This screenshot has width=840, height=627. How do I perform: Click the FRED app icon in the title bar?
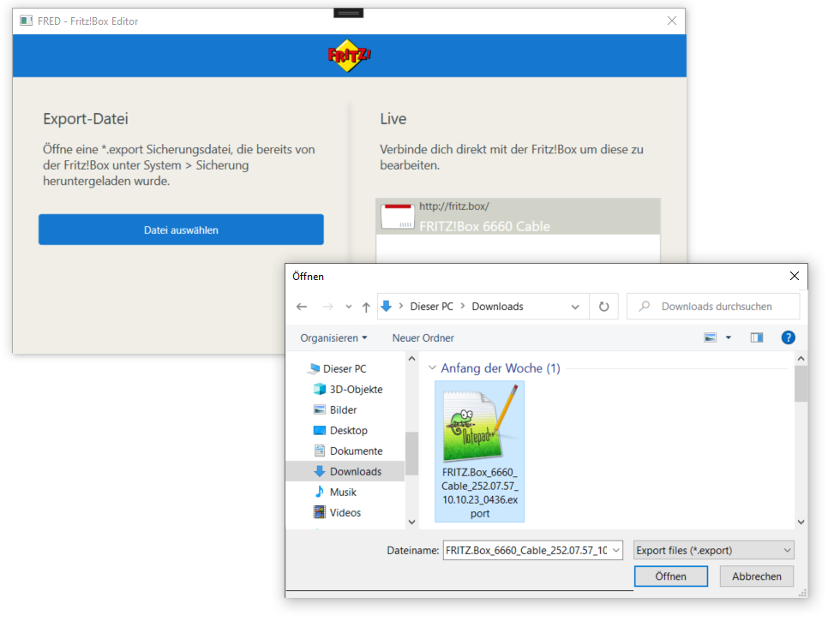click(26, 21)
